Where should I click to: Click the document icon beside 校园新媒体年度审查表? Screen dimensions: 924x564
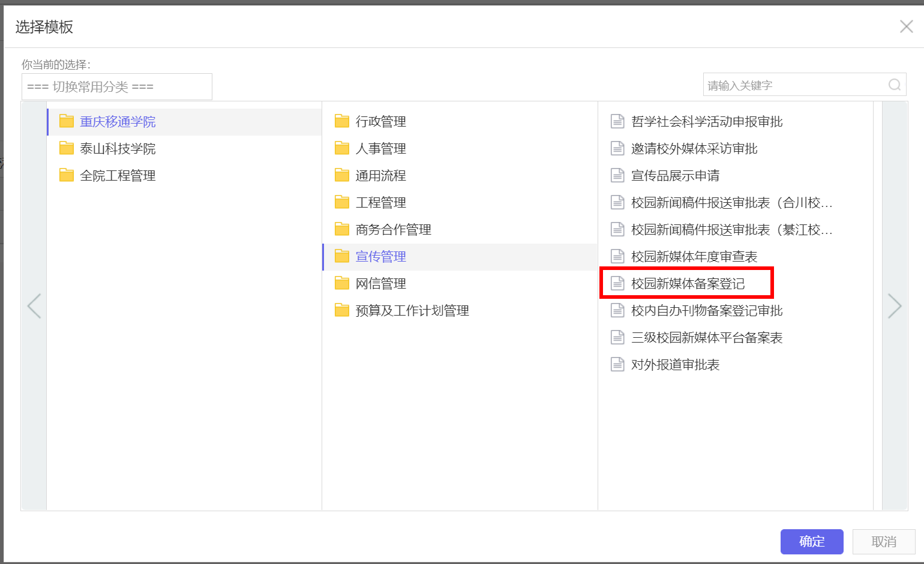[617, 256]
